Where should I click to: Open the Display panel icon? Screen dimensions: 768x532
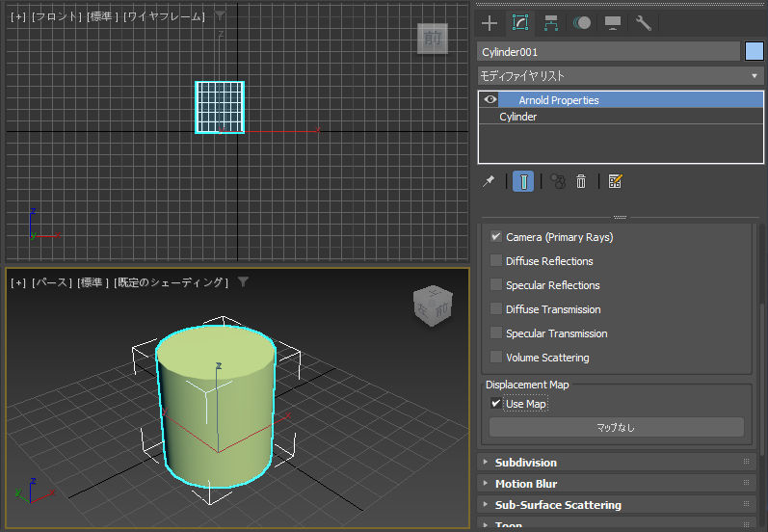tap(613, 23)
